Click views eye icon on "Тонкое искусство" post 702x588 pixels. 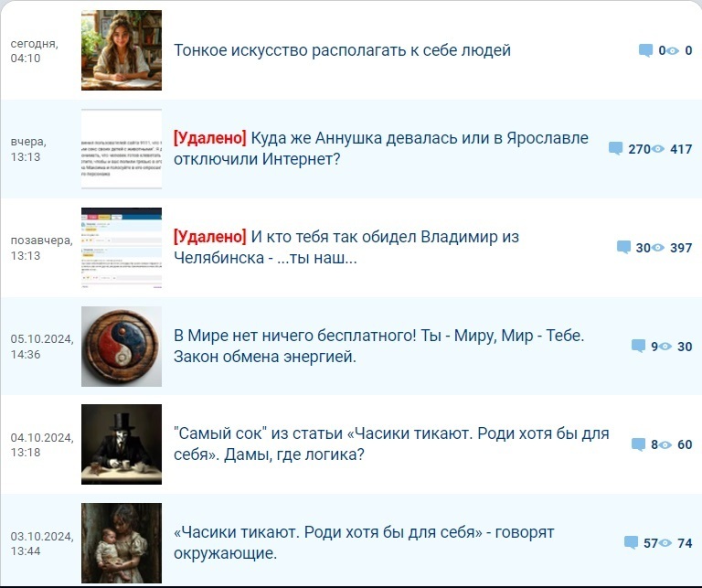tap(673, 51)
